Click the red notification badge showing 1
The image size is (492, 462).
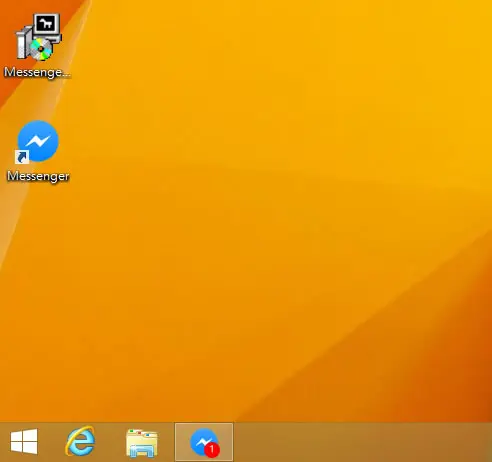pyautogui.click(x=212, y=450)
